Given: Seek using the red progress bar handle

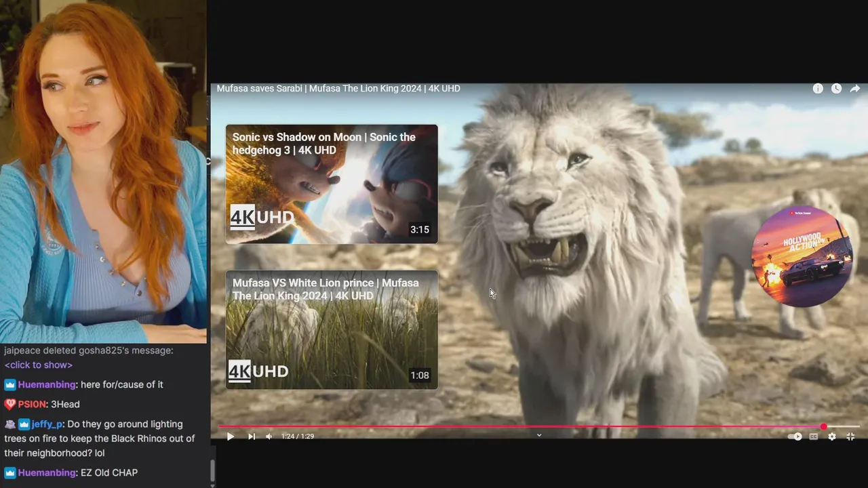Looking at the screenshot, I should (x=823, y=427).
